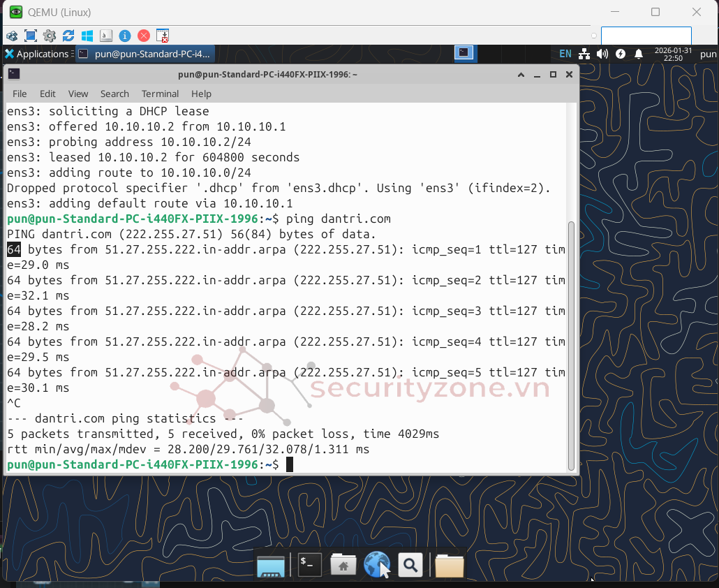Toggle fullscreen view in QEMU toolbar
Viewport: 719px width, 588px height.
(31, 36)
